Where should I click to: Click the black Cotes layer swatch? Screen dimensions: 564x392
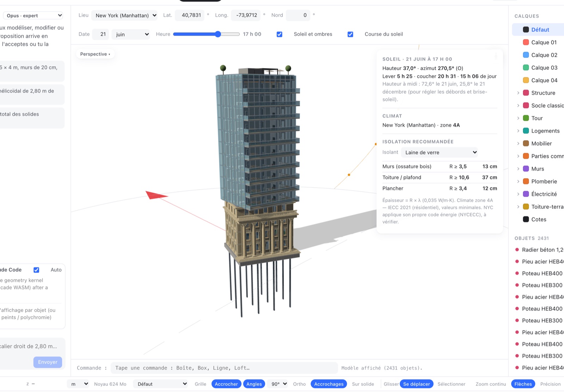(526, 219)
